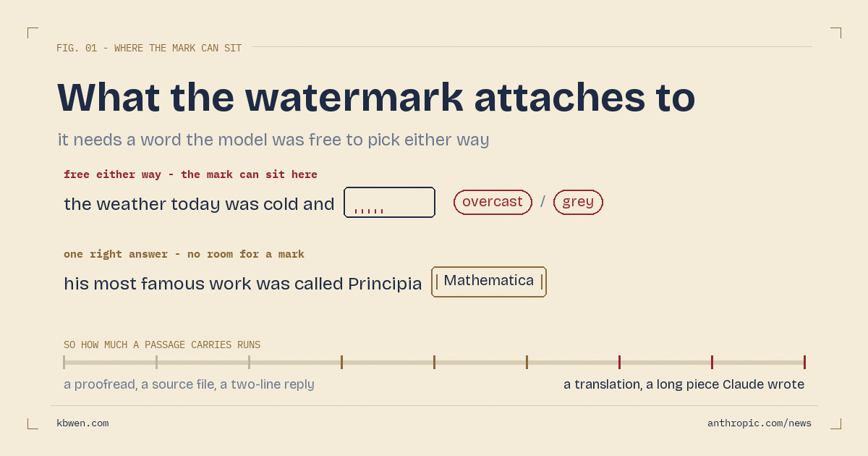The height and width of the screenshot is (456, 868).
Task: Click 'a translation, a long piece Claude wrote'
Action: pos(684,384)
